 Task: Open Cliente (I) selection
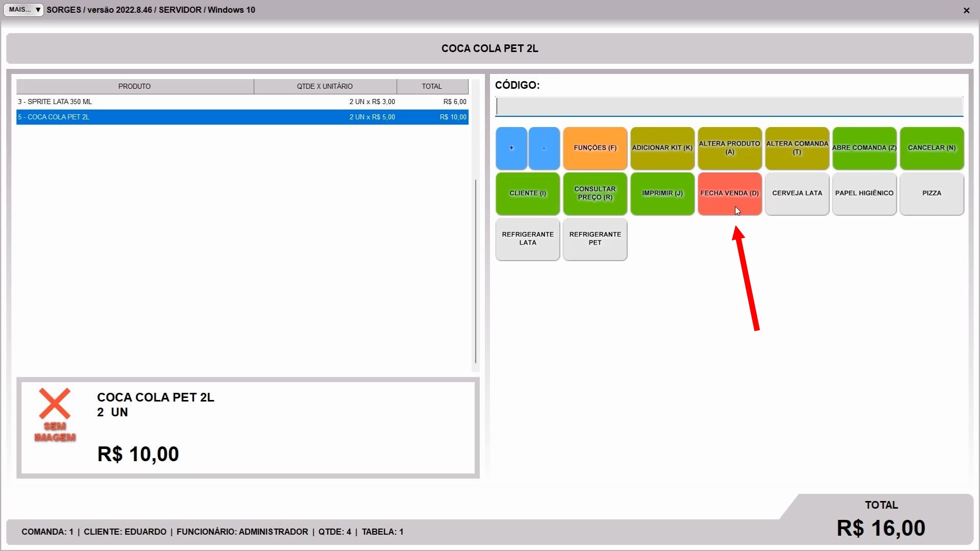(527, 193)
